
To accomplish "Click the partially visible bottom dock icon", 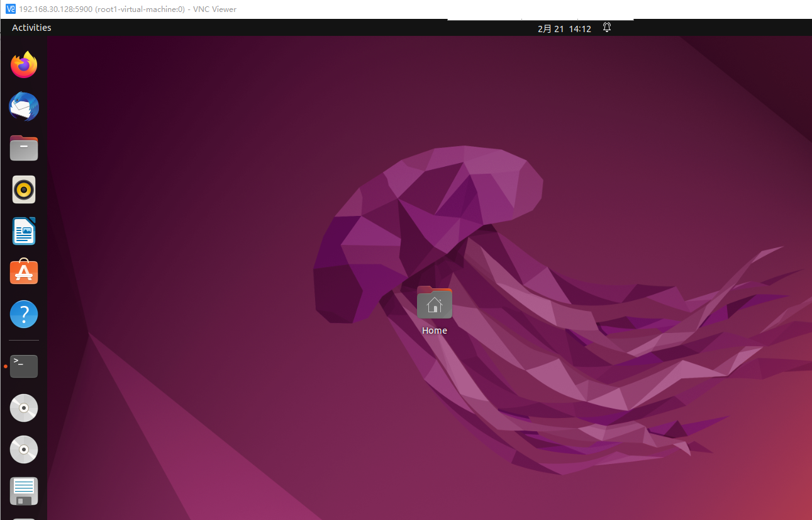I will [x=24, y=517].
